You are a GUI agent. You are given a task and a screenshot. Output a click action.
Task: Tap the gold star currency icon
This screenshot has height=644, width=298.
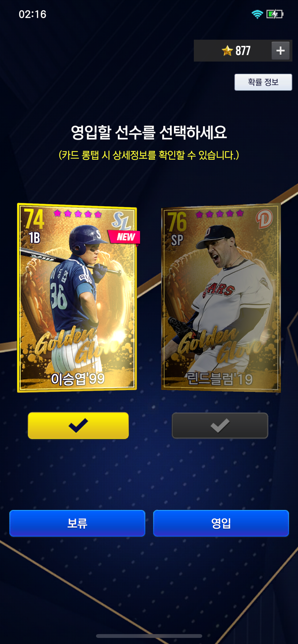point(227,50)
